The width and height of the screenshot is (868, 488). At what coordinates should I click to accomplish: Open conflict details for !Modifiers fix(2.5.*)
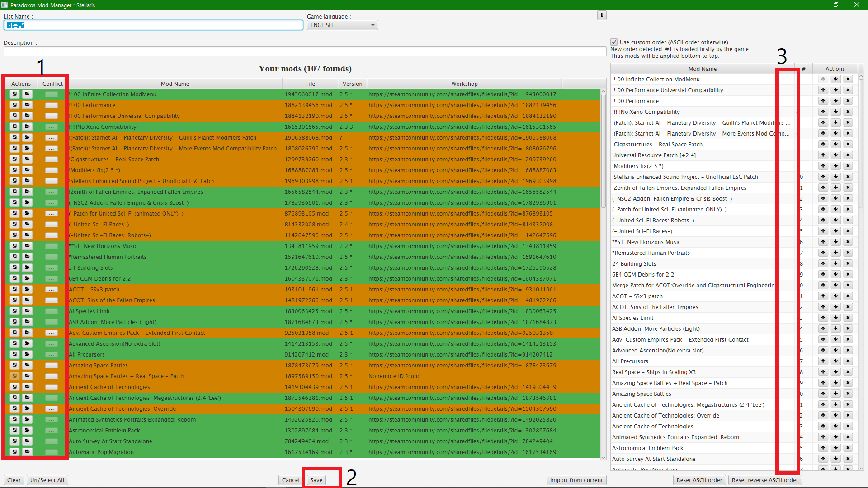[51, 170]
